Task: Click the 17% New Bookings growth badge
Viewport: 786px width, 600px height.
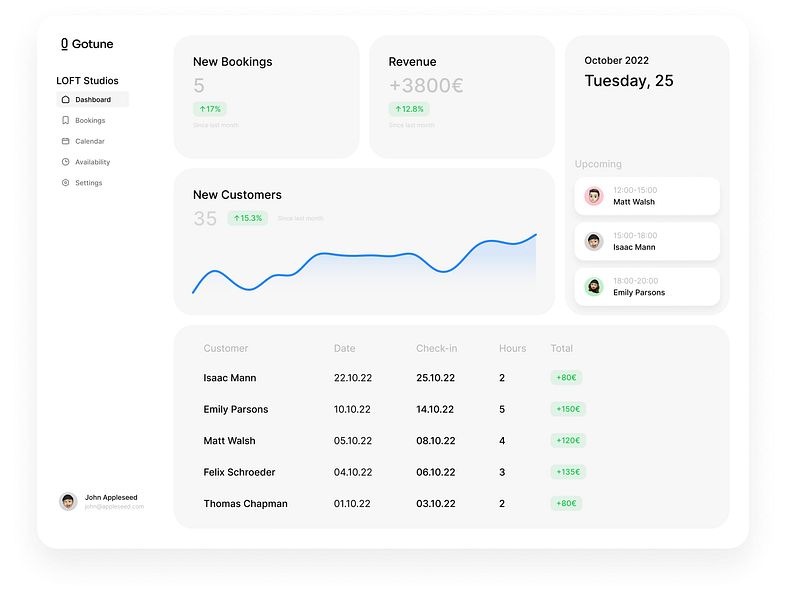Action: click(x=210, y=109)
